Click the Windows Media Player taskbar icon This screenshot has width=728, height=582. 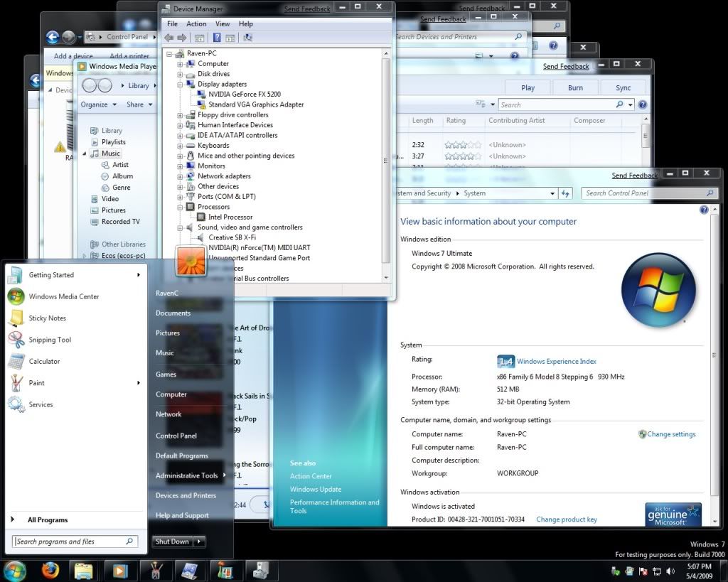(x=119, y=570)
